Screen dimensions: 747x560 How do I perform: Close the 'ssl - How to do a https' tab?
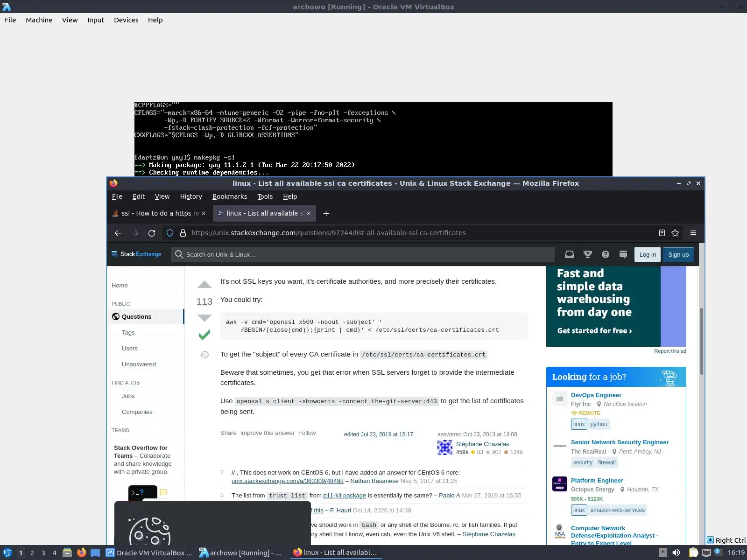tap(203, 213)
